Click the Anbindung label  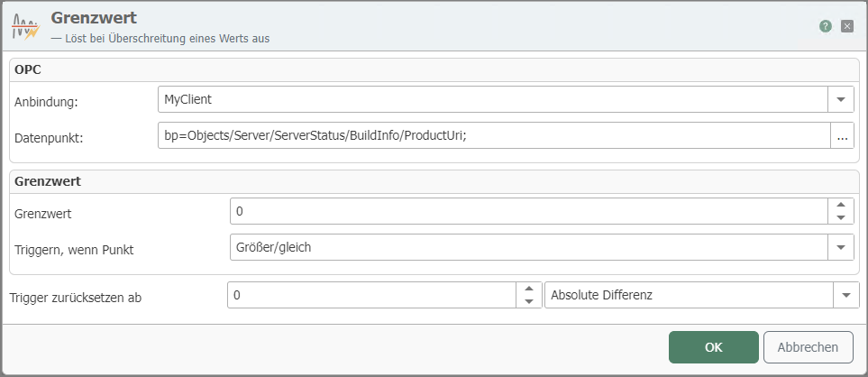click(x=45, y=103)
